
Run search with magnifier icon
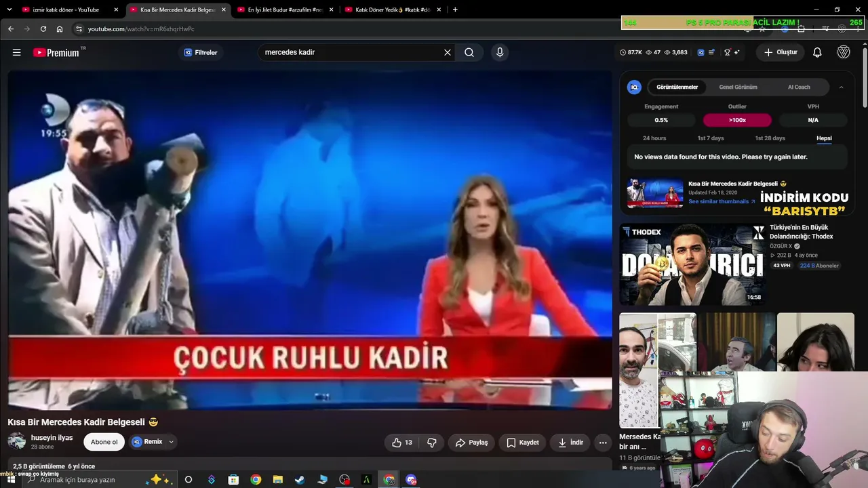(469, 52)
